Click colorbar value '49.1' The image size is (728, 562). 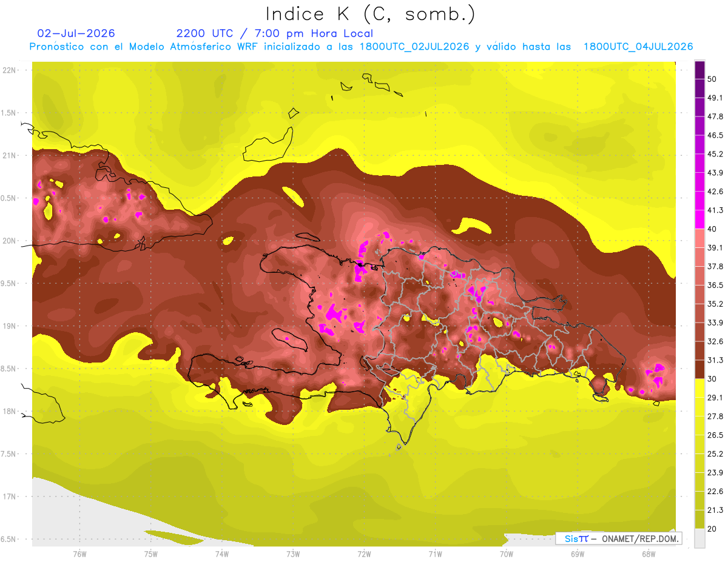(x=715, y=98)
